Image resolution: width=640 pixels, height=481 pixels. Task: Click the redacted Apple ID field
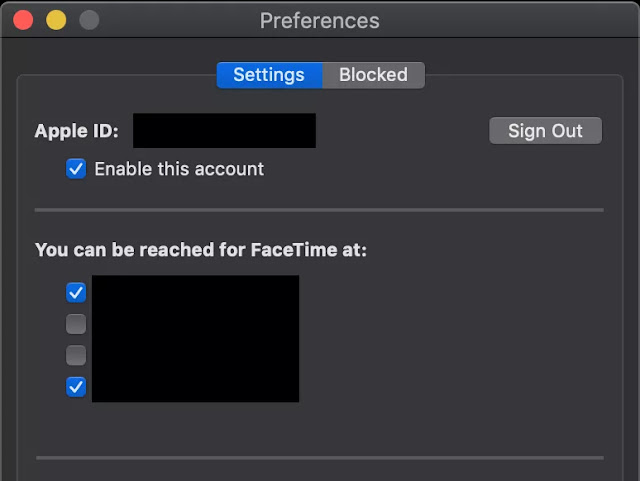(224, 131)
